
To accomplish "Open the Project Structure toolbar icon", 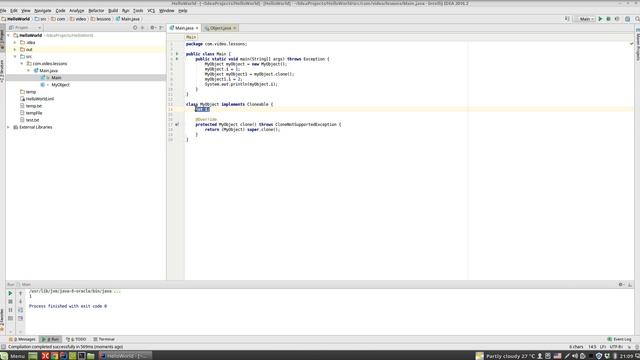I will point(627,19).
